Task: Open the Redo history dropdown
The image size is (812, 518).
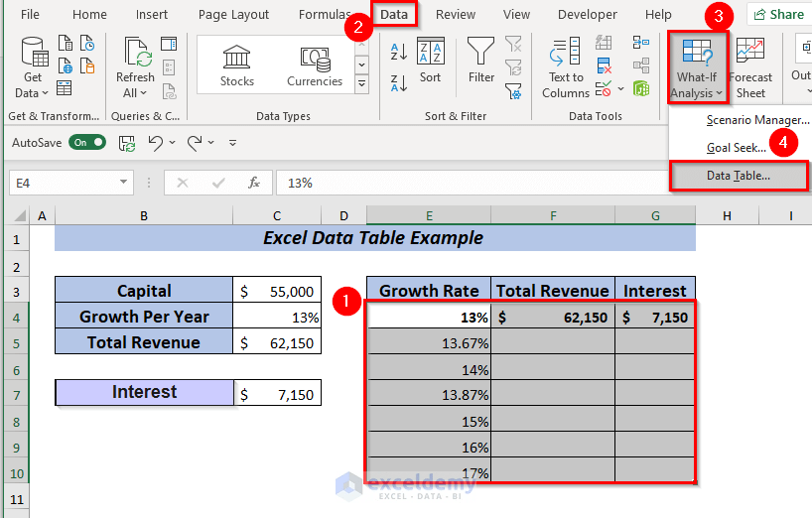Action: (x=211, y=142)
